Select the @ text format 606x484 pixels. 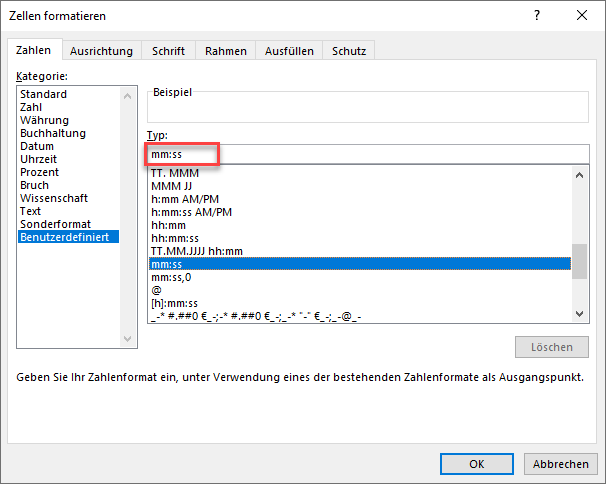tap(360, 290)
